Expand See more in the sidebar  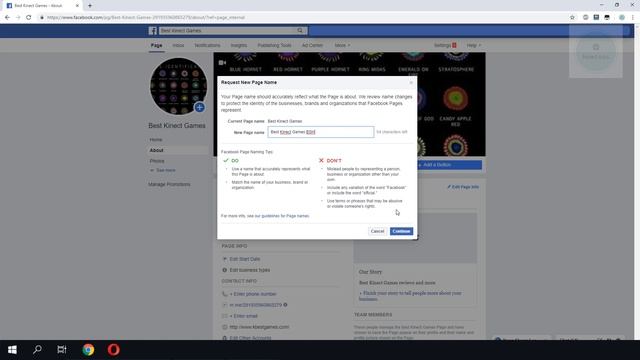163,170
